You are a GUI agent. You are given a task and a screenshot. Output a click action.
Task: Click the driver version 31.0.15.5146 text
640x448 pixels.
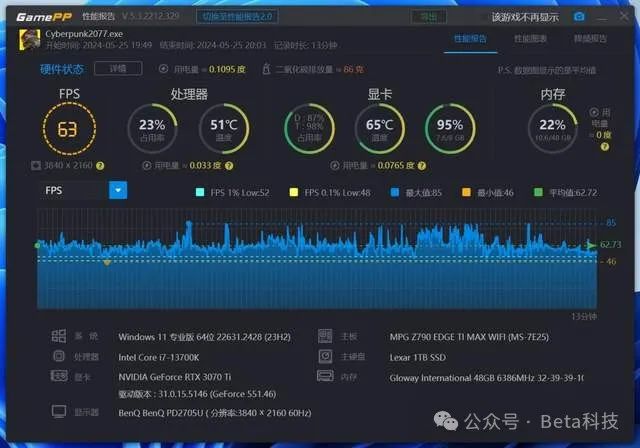pyautogui.click(x=197, y=394)
